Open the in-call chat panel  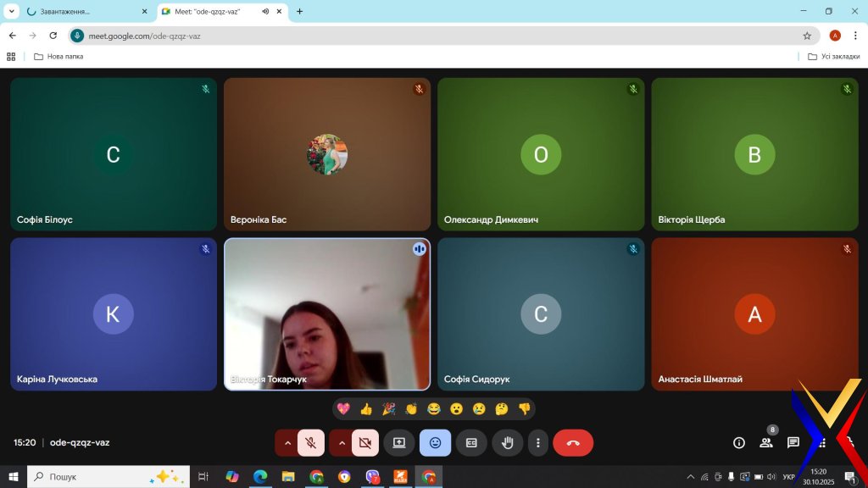pyautogui.click(x=793, y=442)
